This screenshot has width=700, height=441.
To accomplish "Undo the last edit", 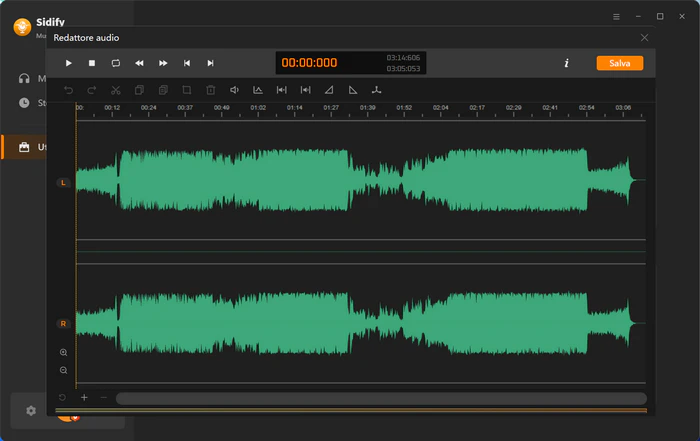I will pos(68,90).
